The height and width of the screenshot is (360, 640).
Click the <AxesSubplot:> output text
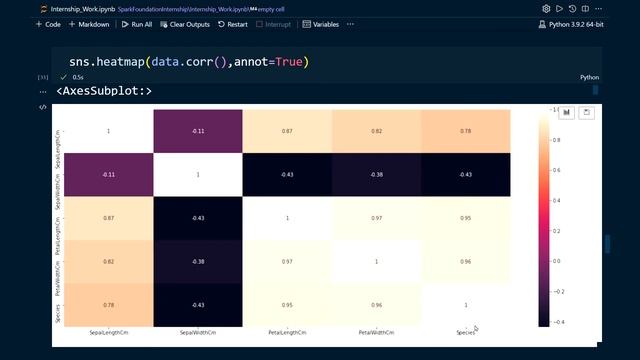click(104, 91)
